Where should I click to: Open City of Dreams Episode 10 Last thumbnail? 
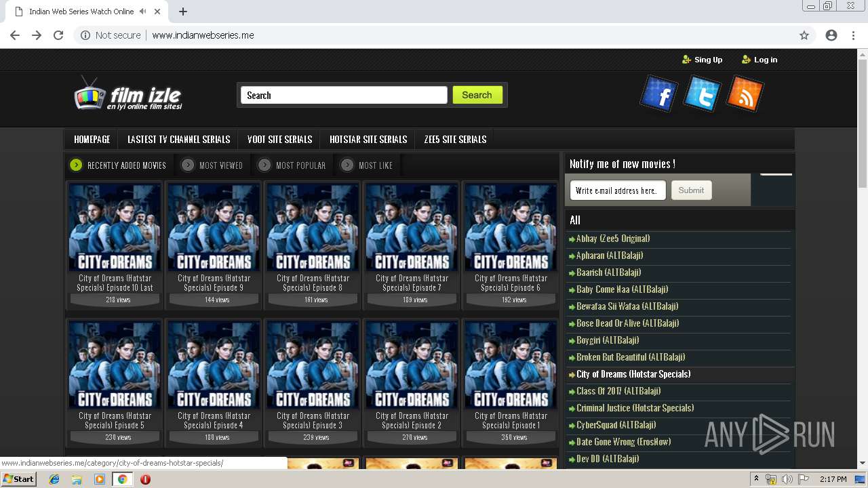(x=115, y=227)
